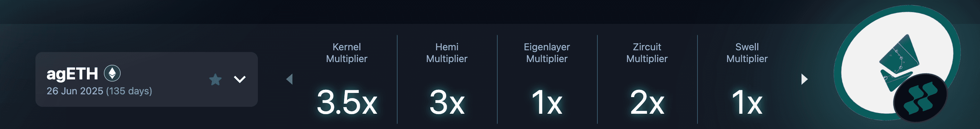
Task: Select the Hemi Multiplier label
Action: click(x=447, y=53)
